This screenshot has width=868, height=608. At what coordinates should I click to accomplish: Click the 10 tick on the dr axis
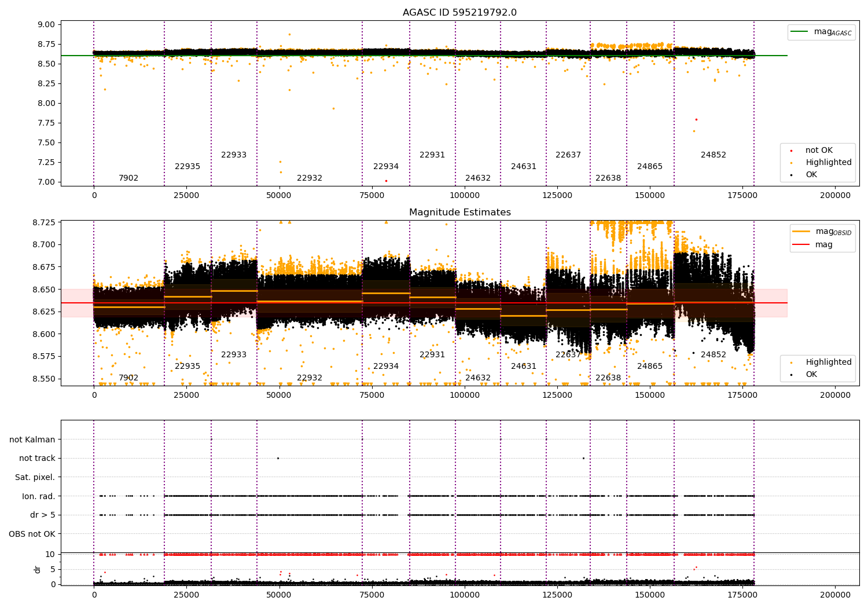coord(50,555)
